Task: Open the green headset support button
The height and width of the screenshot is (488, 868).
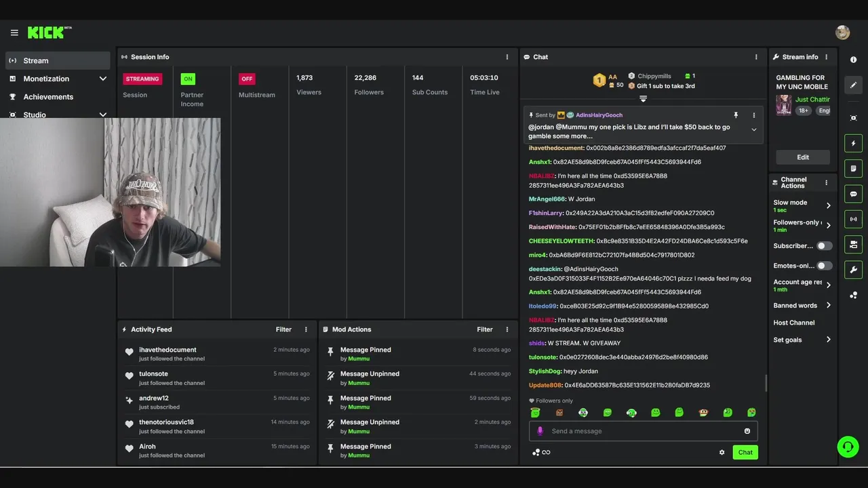Action: click(848, 447)
